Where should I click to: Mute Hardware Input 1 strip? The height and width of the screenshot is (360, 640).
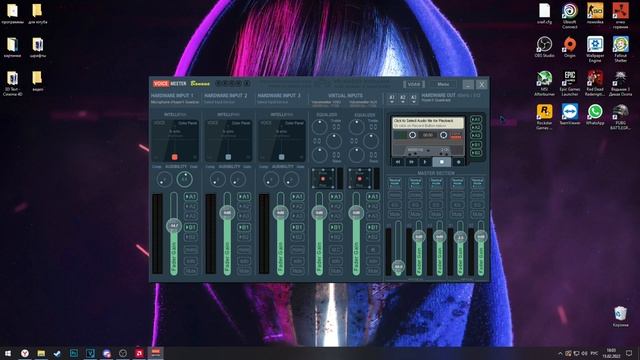(191, 271)
